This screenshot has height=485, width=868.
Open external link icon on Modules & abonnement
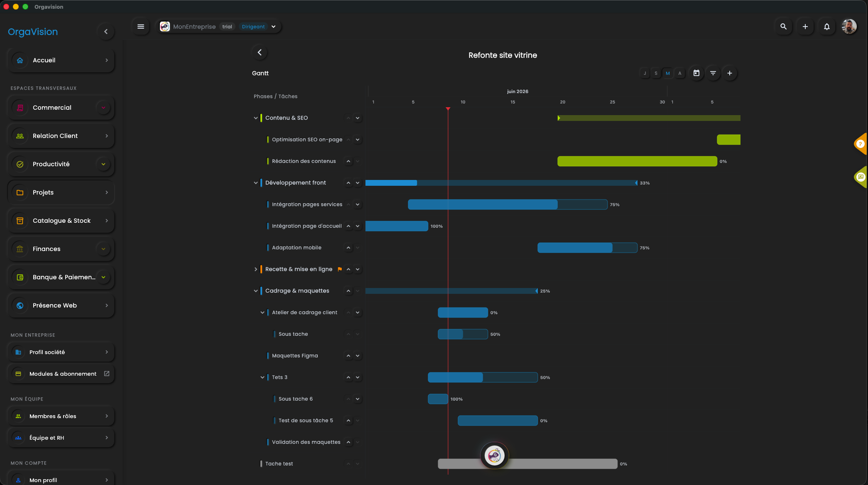click(107, 374)
